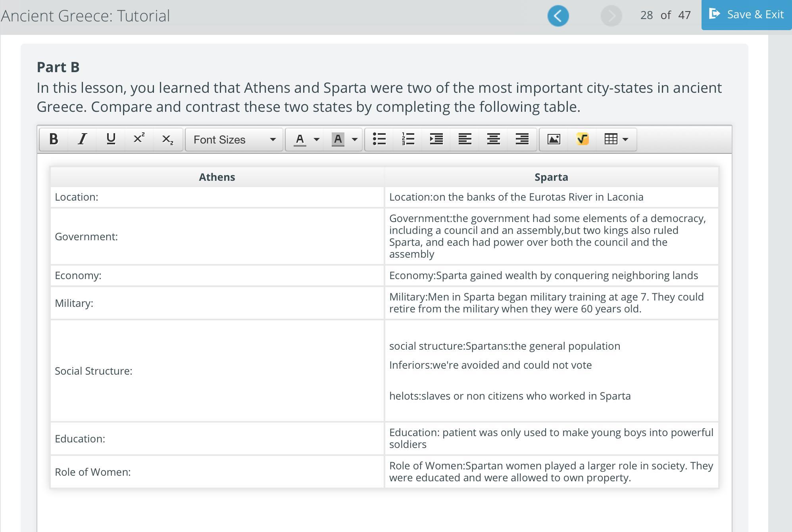This screenshot has height=532, width=792.
Task: Toggle italic formatting
Action: tap(82, 139)
